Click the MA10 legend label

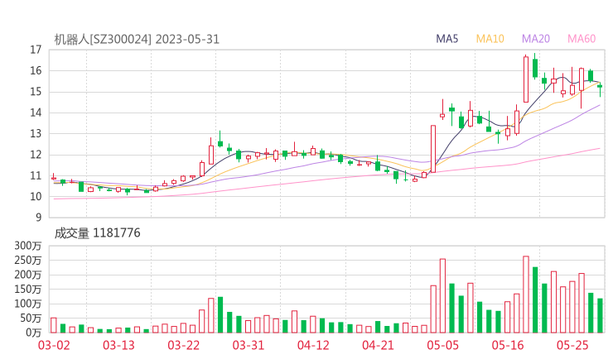tap(490, 39)
